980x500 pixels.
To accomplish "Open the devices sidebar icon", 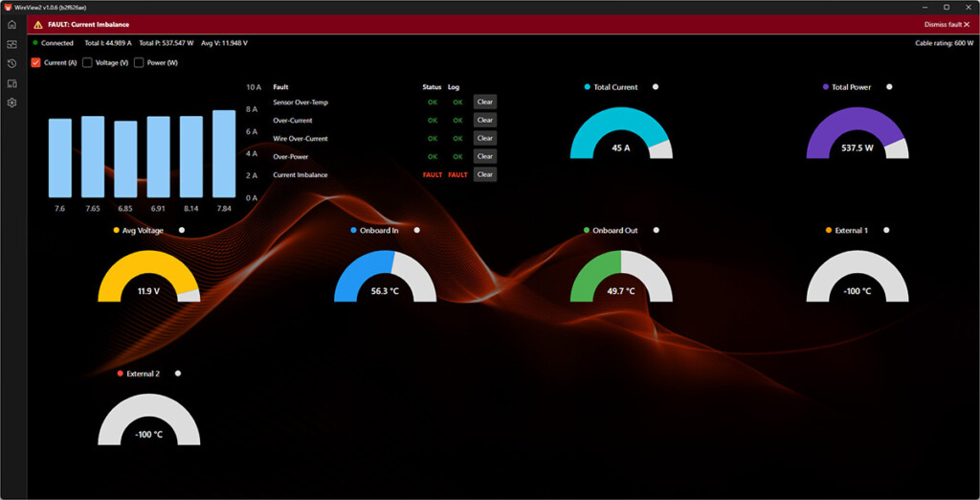I will pyautogui.click(x=11, y=83).
